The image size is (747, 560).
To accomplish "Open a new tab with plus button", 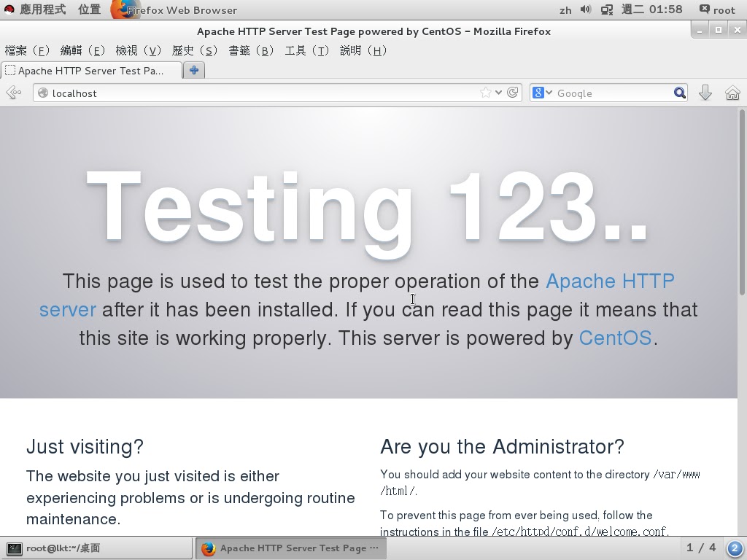I will point(194,71).
